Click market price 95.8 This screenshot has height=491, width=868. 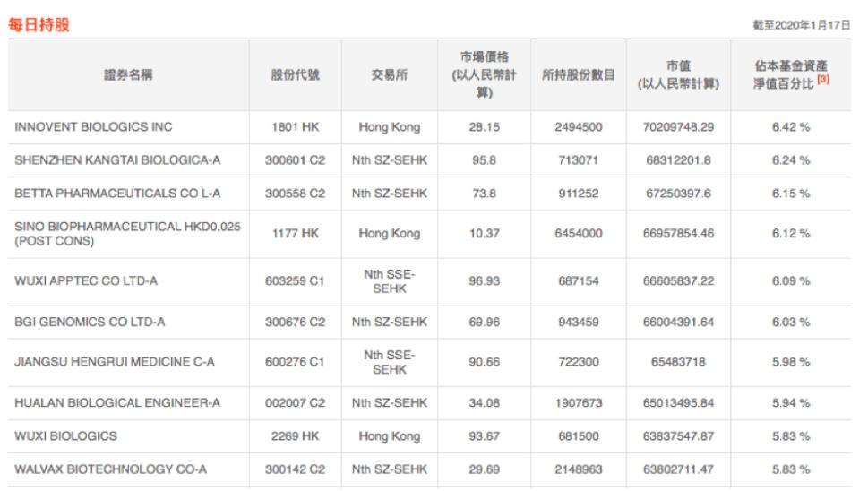(485, 160)
